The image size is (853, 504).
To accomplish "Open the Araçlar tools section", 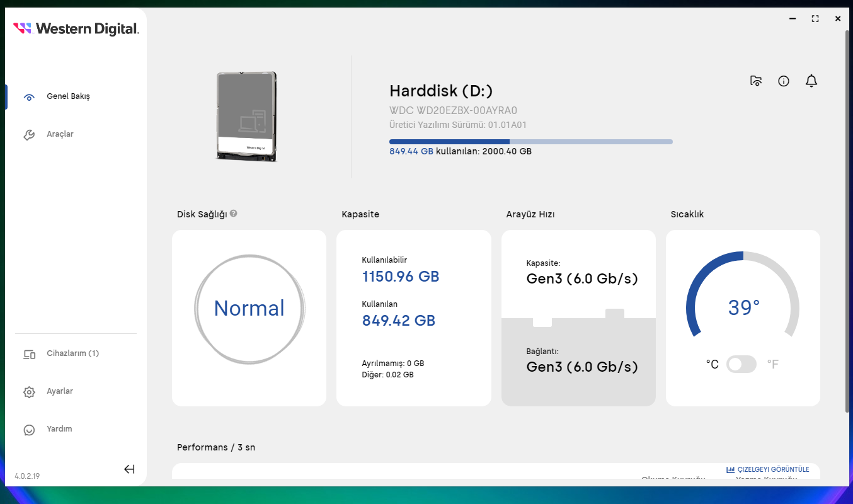I will 60,134.
